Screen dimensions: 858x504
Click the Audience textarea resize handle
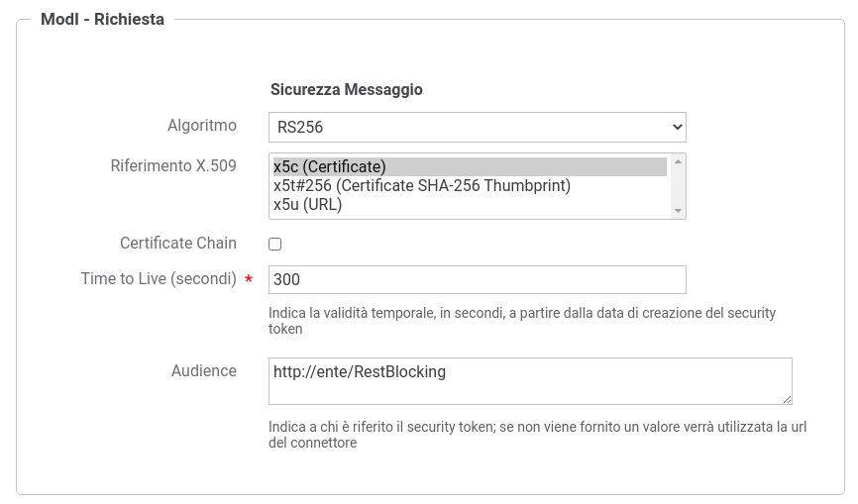(x=787, y=400)
